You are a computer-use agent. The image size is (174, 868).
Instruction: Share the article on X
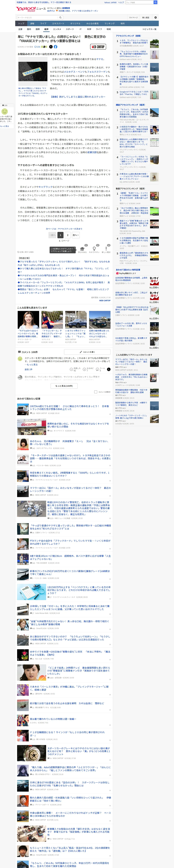[x=51, y=47]
